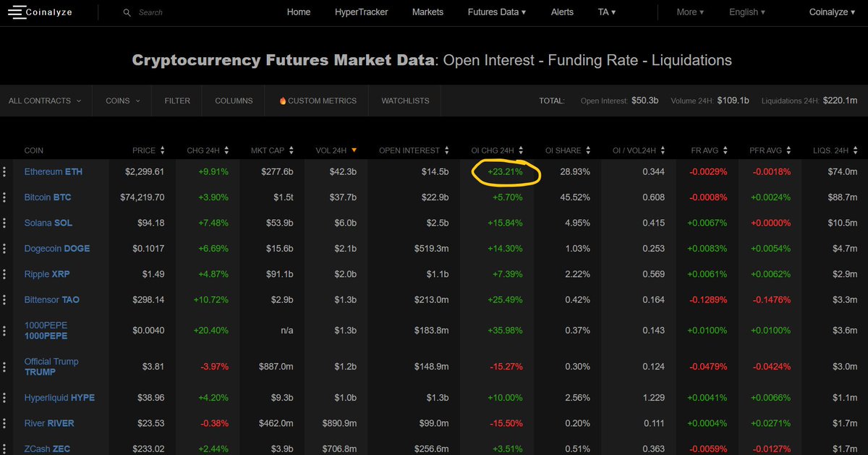Open the More dropdown menu

(691, 12)
